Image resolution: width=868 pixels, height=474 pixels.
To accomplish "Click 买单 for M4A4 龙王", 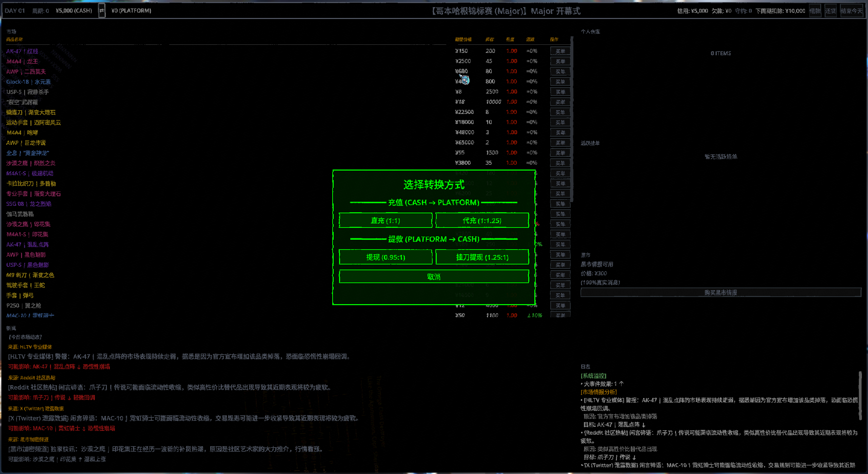I will [560, 61].
